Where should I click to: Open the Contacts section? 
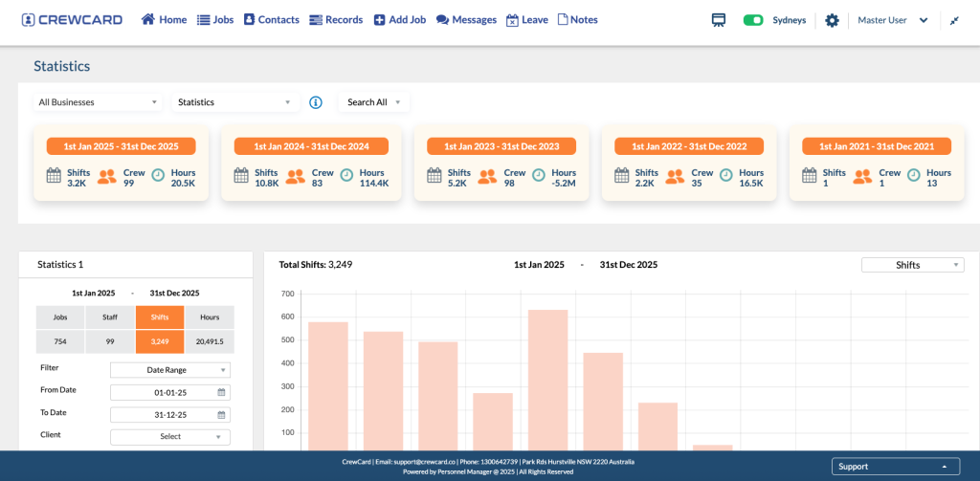[271, 20]
